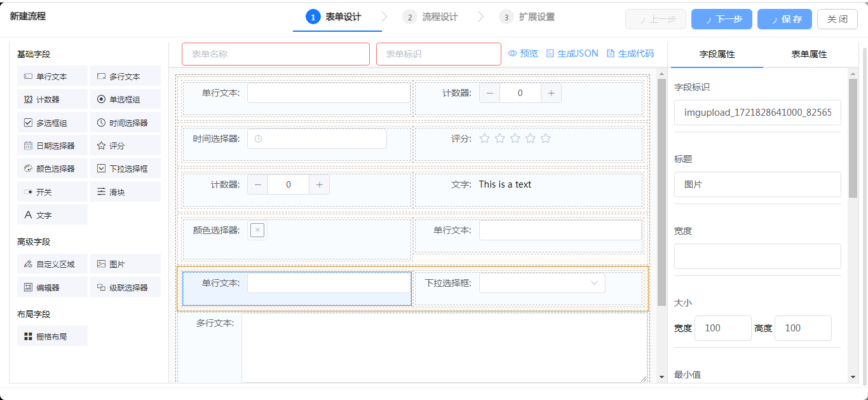Click into the 表单标识 form identifier input
868x400 pixels.
pos(438,54)
